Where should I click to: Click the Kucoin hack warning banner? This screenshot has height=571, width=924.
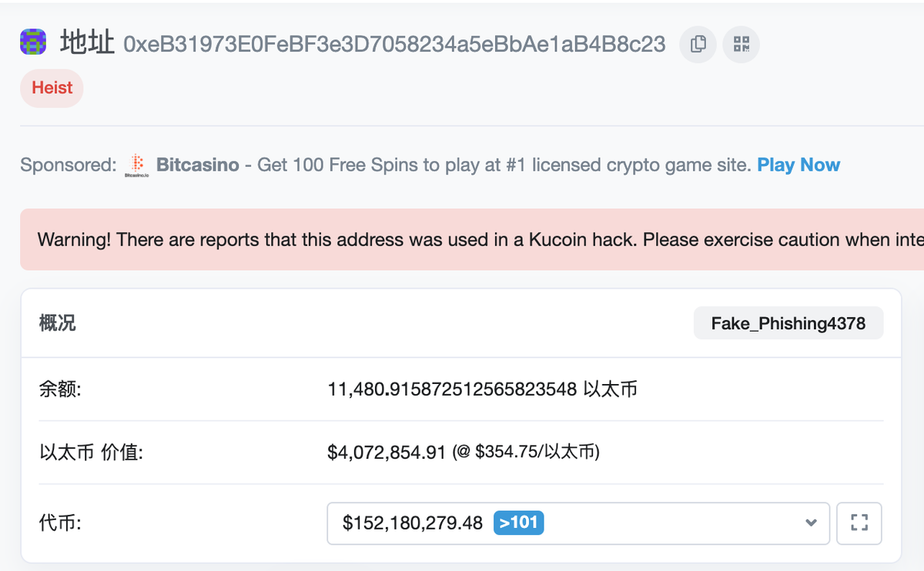[462, 239]
